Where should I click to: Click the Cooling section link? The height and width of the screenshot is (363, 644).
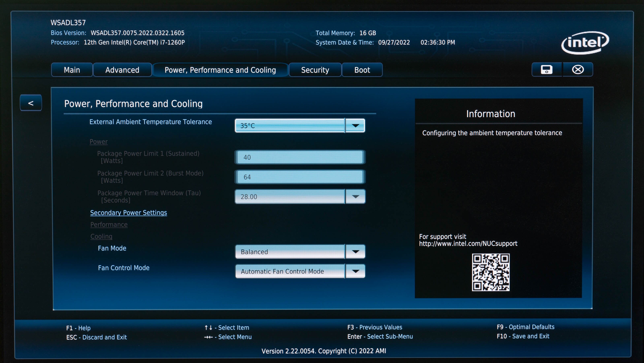pos(101,236)
